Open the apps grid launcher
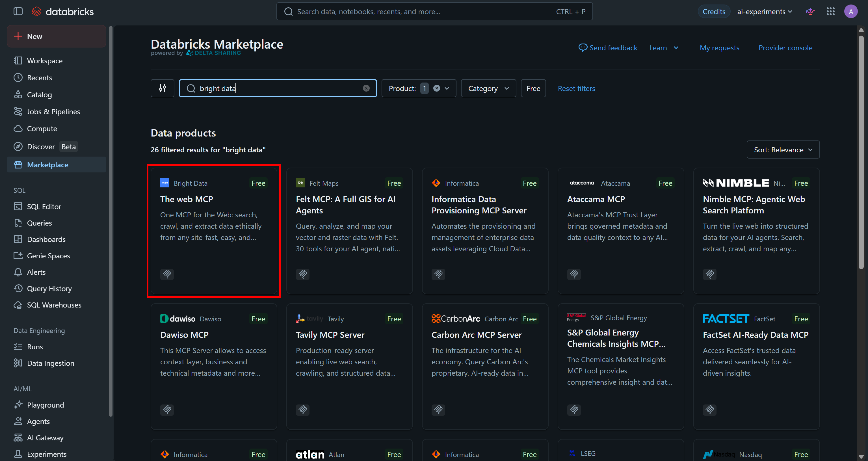Viewport: 868px width, 461px height. tap(831, 12)
